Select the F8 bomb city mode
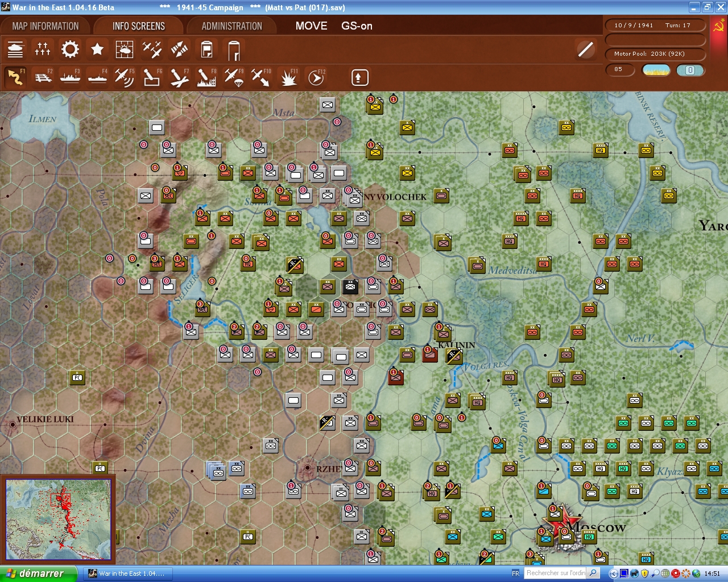Viewport: 728px width, 582px height. click(x=206, y=77)
